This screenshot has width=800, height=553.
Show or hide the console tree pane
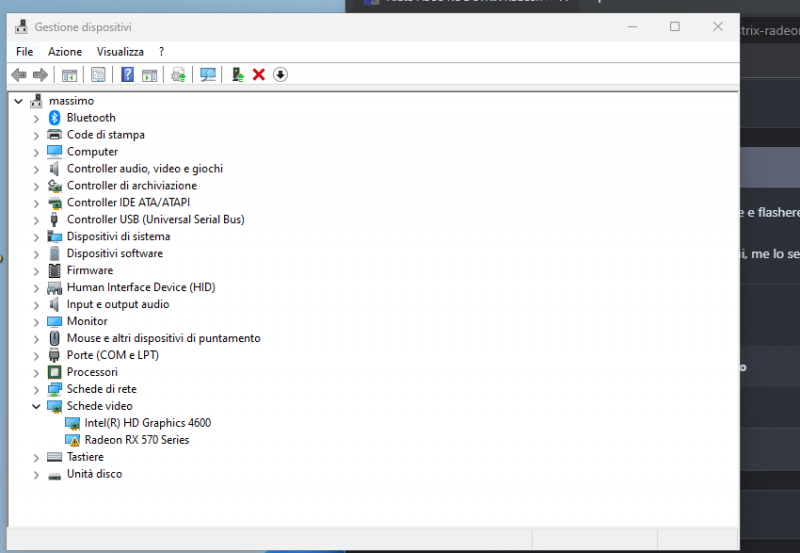(x=69, y=75)
